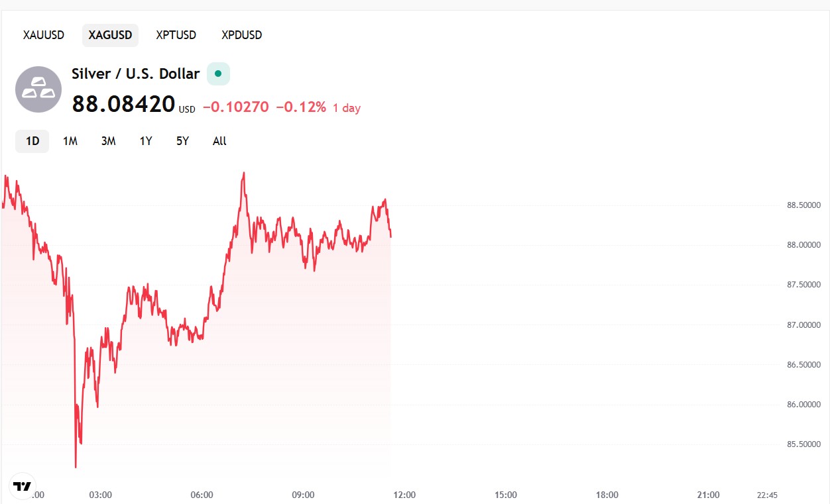Click the silver bars symbol icon
Viewport: 830px width, 504px height.
[38, 89]
